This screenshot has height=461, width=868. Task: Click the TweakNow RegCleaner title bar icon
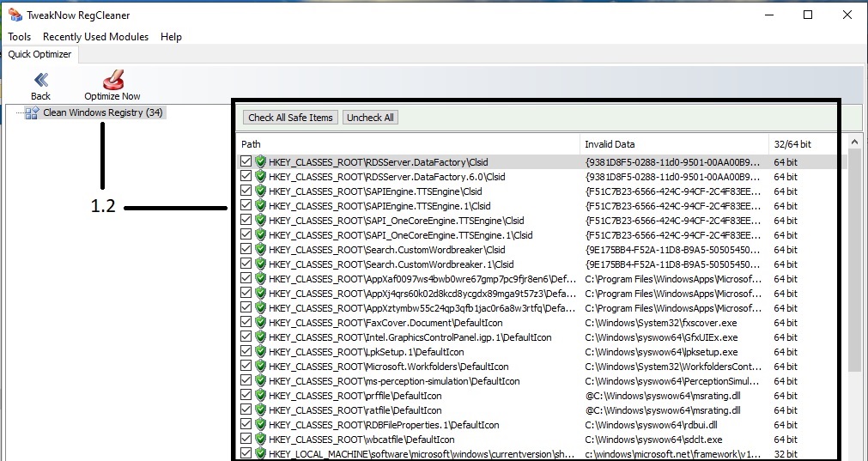coord(15,15)
